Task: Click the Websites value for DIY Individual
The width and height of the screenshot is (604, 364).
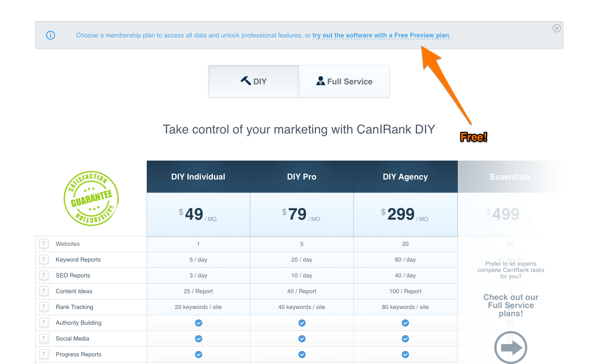Action: (198, 244)
